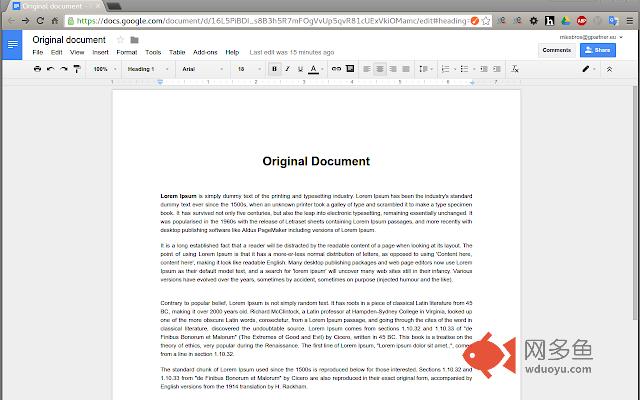Click the Comments button
640x400 pixels.
coord(557,50)
